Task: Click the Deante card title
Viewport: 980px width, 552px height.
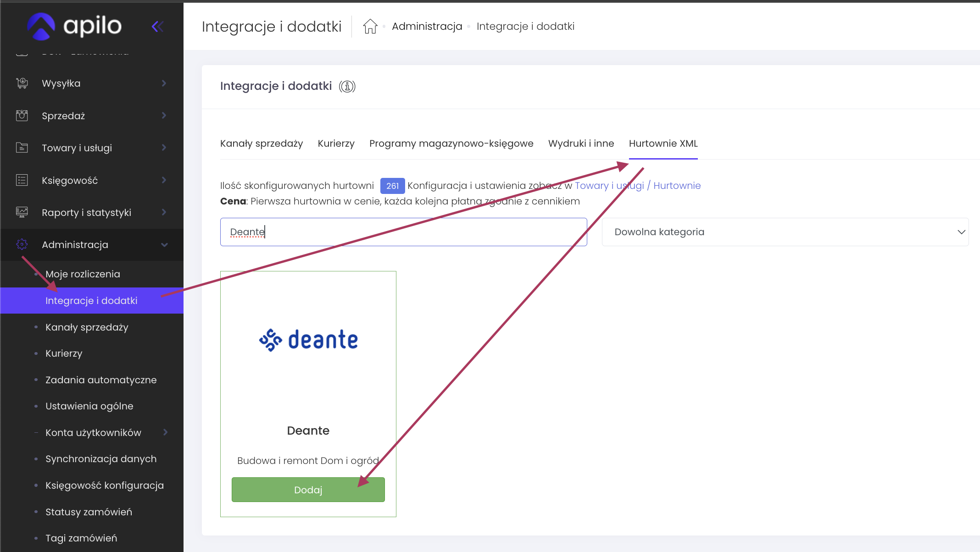Action: [x=308, y=431]
